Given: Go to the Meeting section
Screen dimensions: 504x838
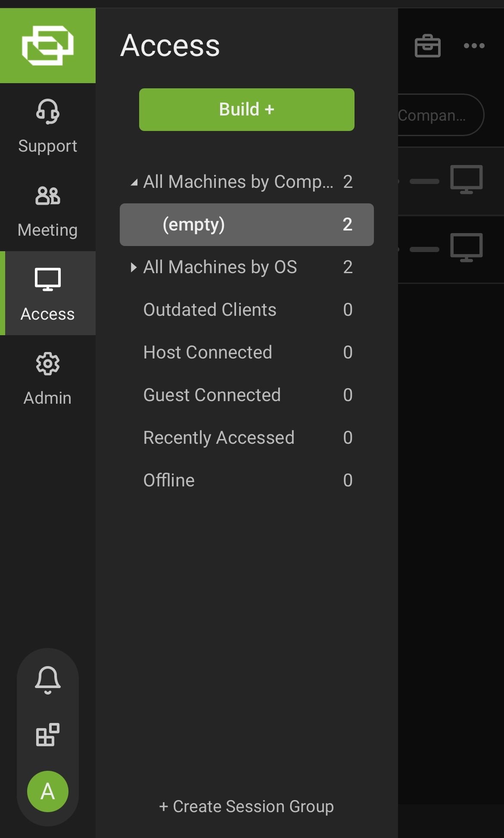Looking at the screenshot, I should pos(47,210).
